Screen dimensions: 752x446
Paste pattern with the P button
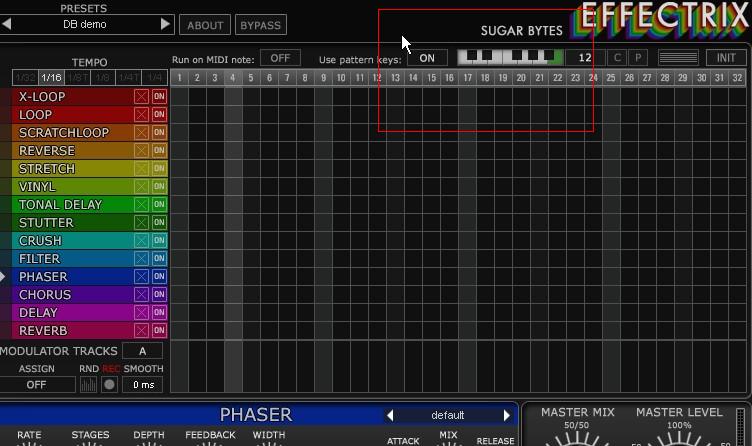(638, 58)
